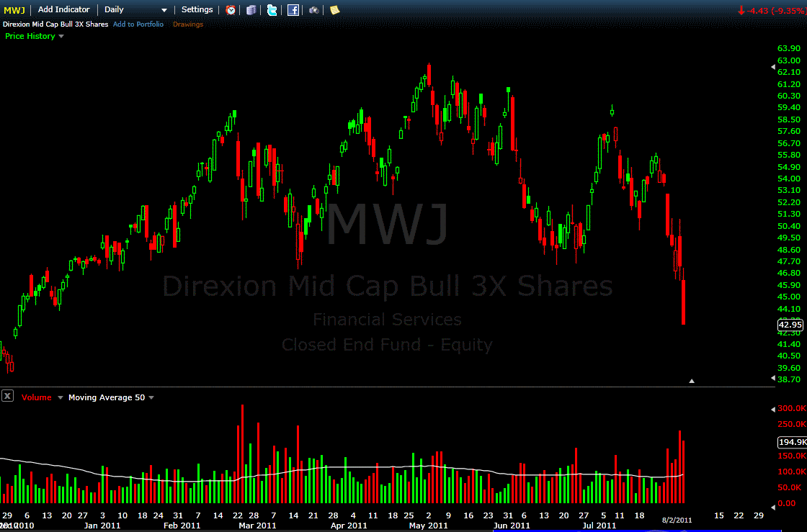Image resolution: width=807 pixels, height=532 pixels.
Task: Click the 45.00 price axis label
Action: pyautogui.click(x=789, y=297)
